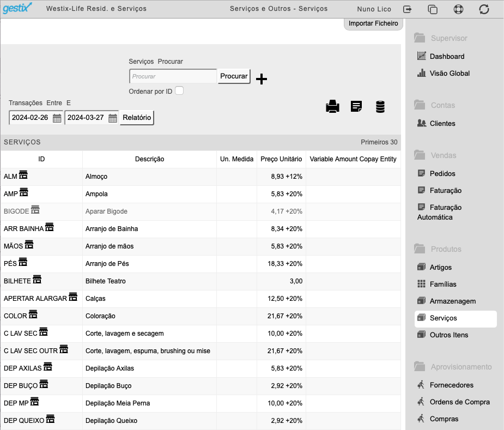Click the refresh icon in top bar
The image size is (504, 430).
click(484, 9)
